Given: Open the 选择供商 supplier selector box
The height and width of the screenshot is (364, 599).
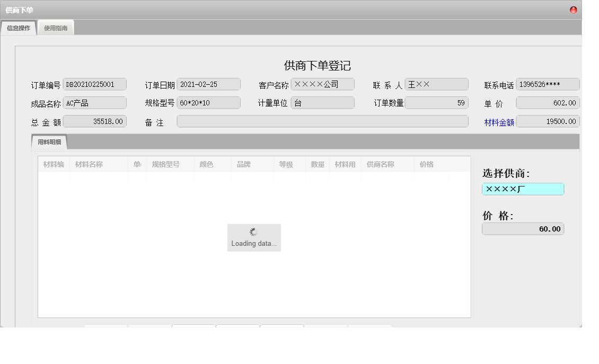Looking at the screenshot, I should pyautogui.click(x=522, y=189).
